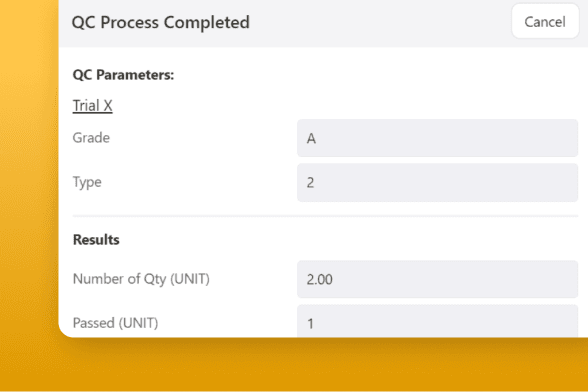Place cursor on the 2.00 quantity value

pos(320,279)
